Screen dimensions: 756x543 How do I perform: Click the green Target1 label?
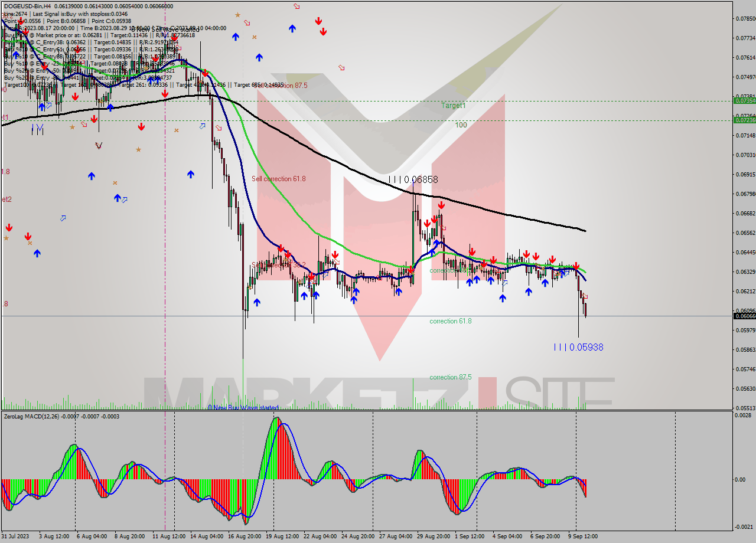click(454, 106)
